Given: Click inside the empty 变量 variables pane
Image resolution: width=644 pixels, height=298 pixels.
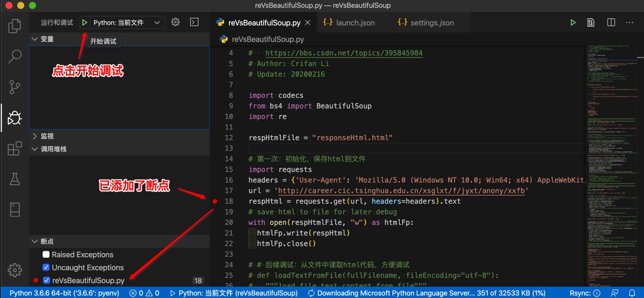Looking at the screenshot, I should pyautogui.click(x=119, y=87).
